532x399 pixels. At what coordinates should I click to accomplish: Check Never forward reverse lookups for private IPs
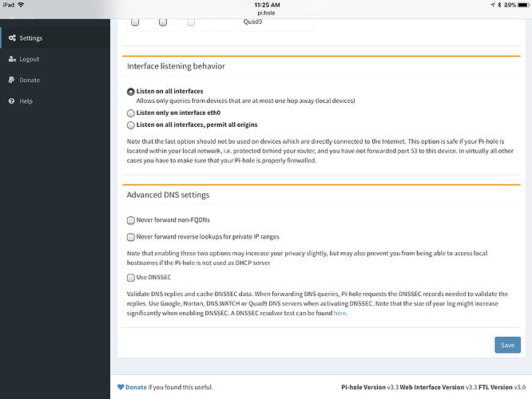pyautogui.click(x=131, y=237)
